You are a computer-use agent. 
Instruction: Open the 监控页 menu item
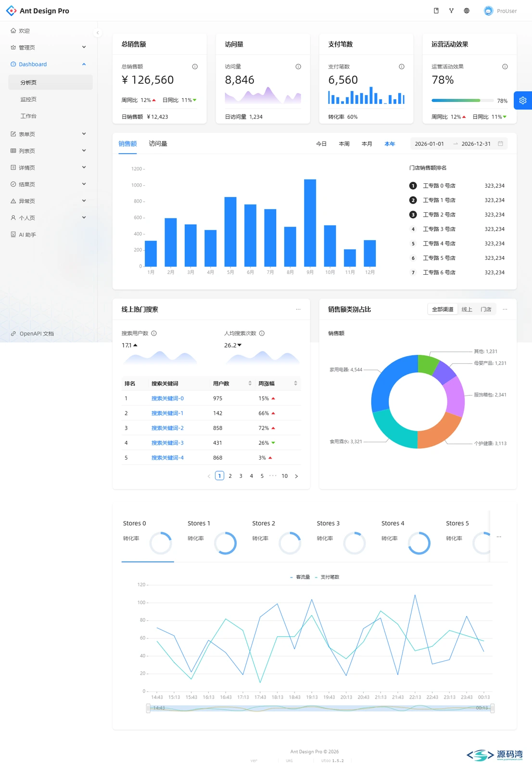(x=51, y=99)
